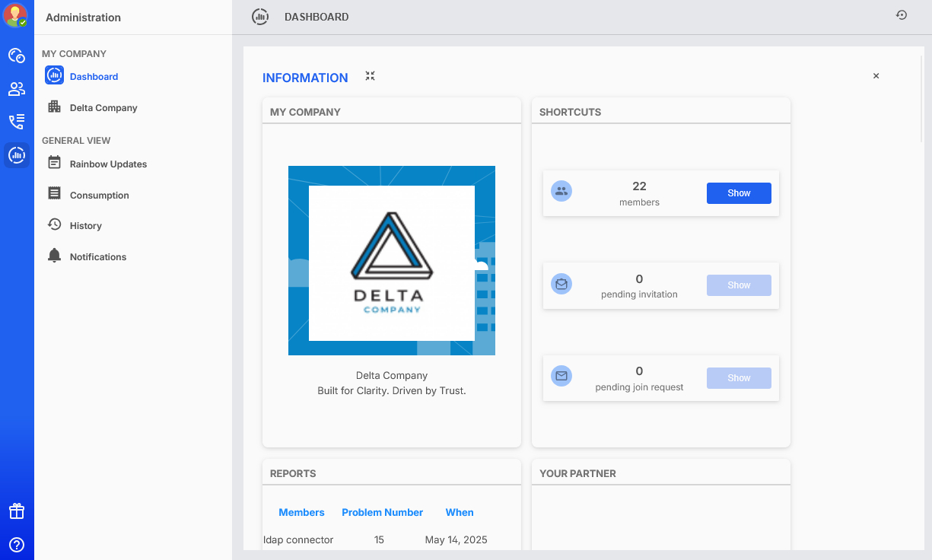
Task: Click Show for pending join request
Action: tap(738, 378)
